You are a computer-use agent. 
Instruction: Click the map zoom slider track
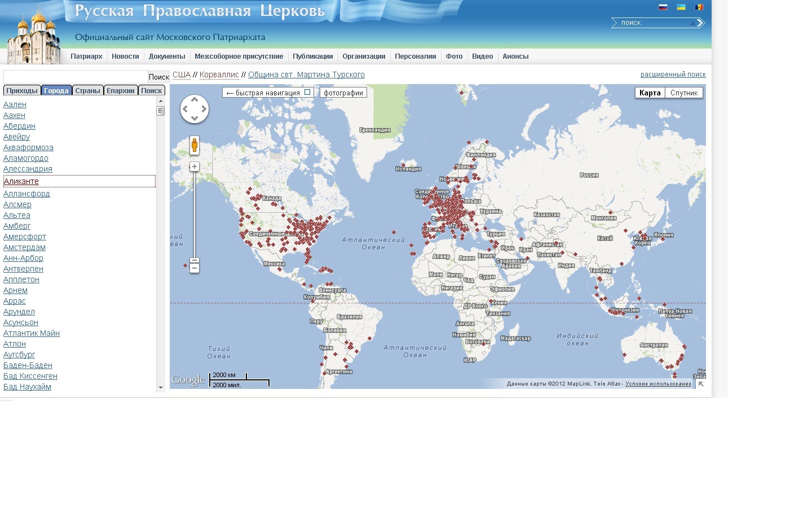point(195,214)
